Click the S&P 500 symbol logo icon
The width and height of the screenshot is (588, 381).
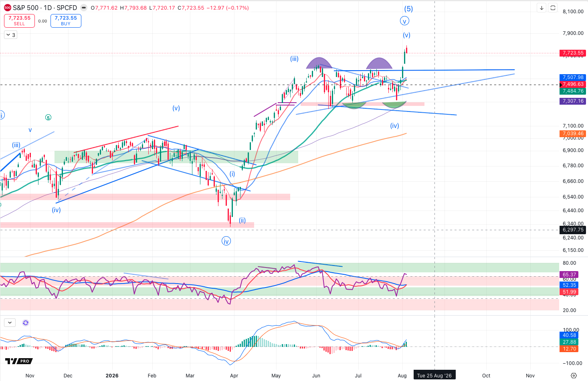pos(8,8)
